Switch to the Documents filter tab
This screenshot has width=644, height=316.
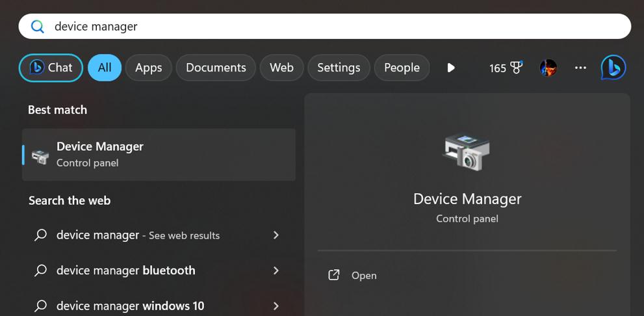coord(216,68)
